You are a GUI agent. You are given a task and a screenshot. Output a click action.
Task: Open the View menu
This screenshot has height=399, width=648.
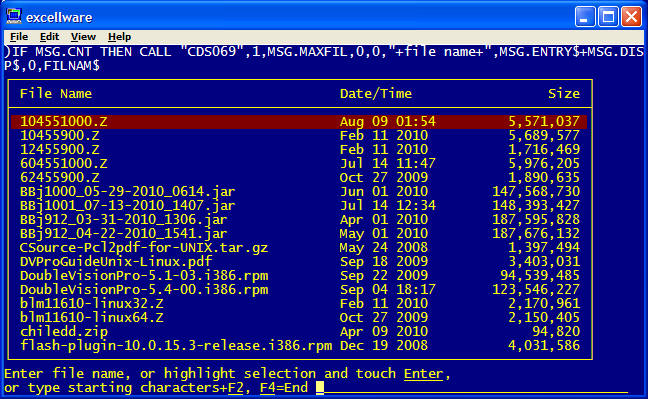[x=83, y=37]
